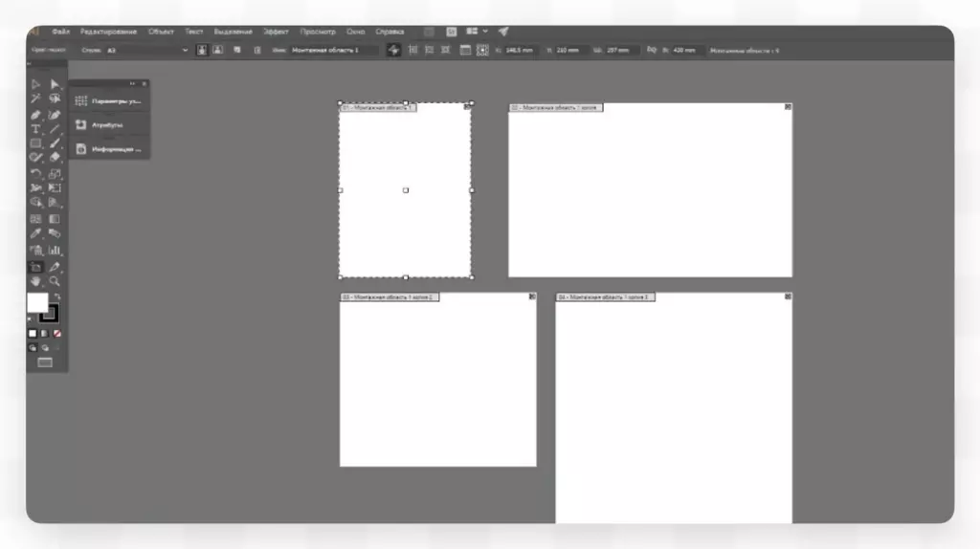This screenshot has width=980, height=549.
Task: Pick the Lasso tool
Action: coord(55,99)
